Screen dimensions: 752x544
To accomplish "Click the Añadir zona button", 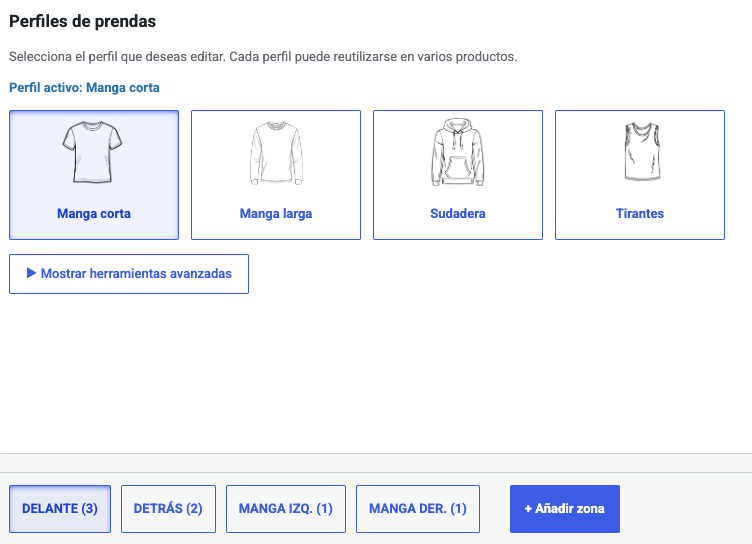I will [x=564, y=509].
